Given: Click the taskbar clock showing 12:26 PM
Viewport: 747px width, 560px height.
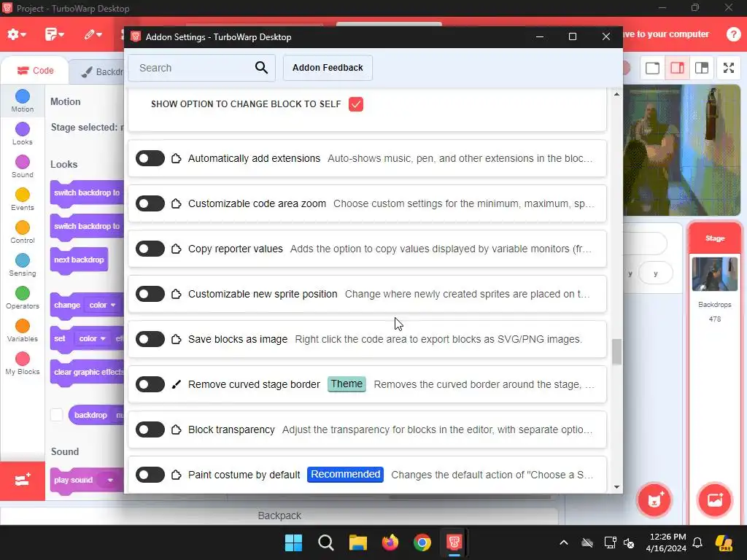Looking at the screenshot, I should point(667,542).
